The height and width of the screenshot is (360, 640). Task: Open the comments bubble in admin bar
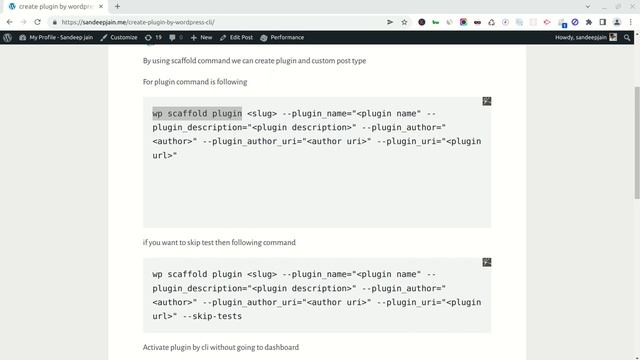tap(176, 38)
